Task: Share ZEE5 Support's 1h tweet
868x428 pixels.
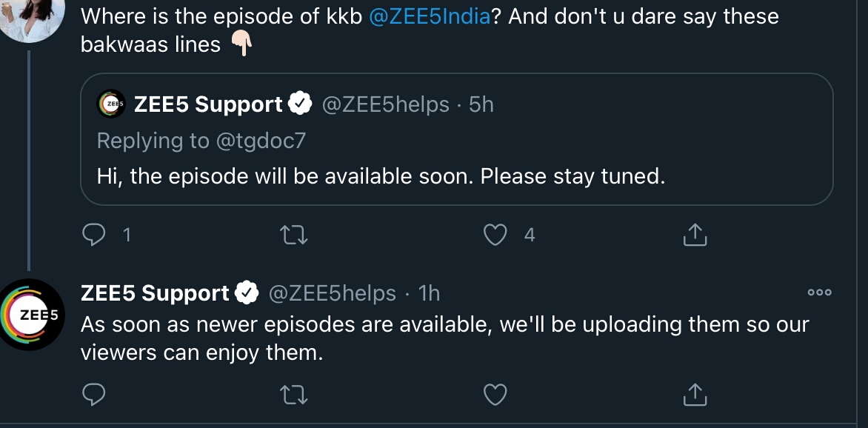Action: pos(695,394)
